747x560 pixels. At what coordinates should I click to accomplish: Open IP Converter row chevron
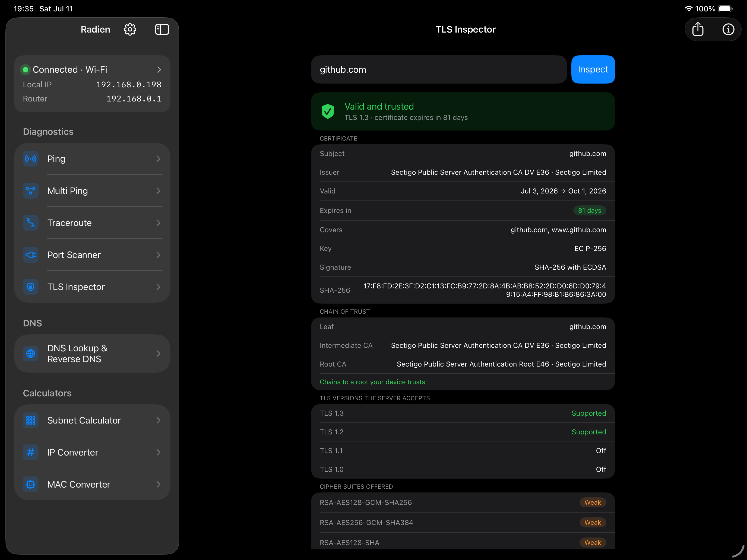[158, 452]
